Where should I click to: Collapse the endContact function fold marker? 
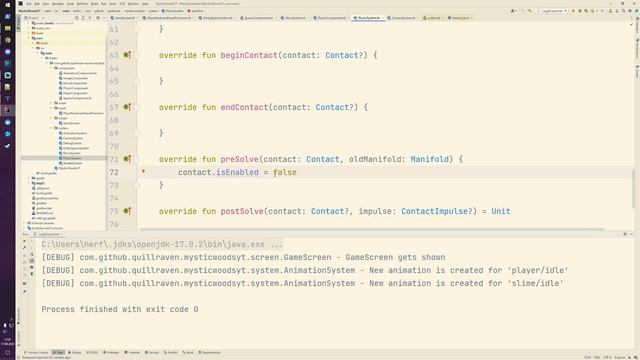[137, 107]
